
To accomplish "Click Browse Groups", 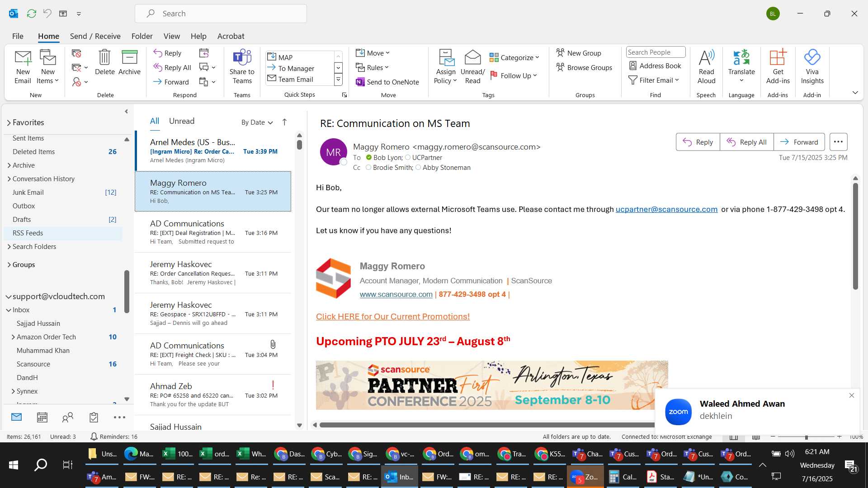I will tap(584, 67).
